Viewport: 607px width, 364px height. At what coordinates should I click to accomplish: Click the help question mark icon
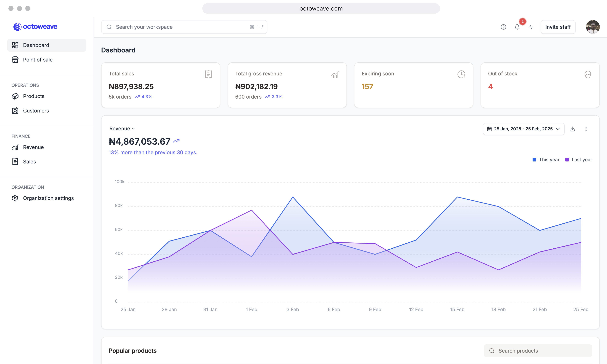(x=503, y=27)
